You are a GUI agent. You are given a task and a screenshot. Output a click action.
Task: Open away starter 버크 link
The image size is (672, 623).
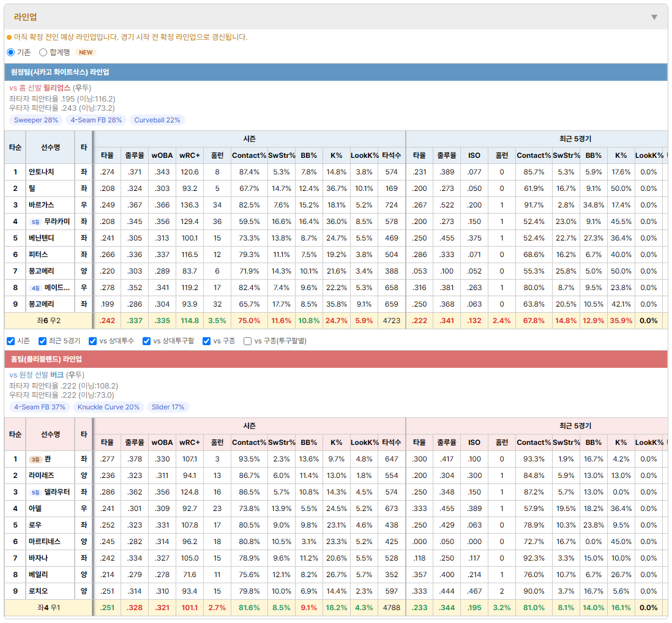coord(57,375)
